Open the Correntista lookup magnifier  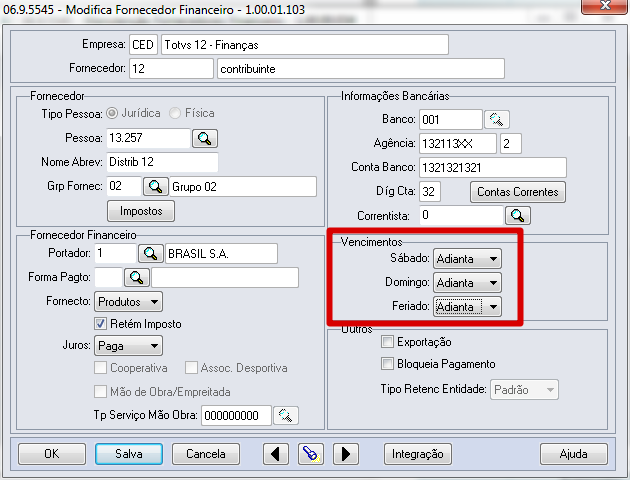coord(518,216)
